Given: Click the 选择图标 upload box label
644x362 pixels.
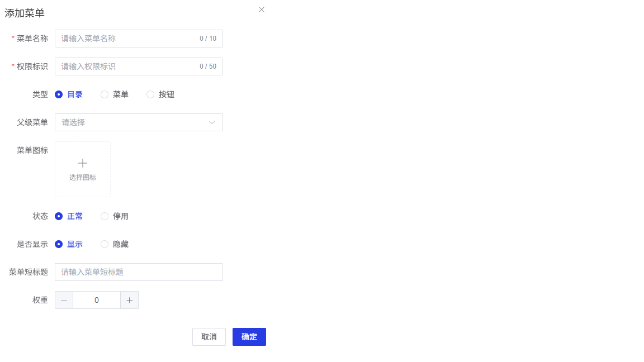Looking at the screenshot, I should coord(83,178).
